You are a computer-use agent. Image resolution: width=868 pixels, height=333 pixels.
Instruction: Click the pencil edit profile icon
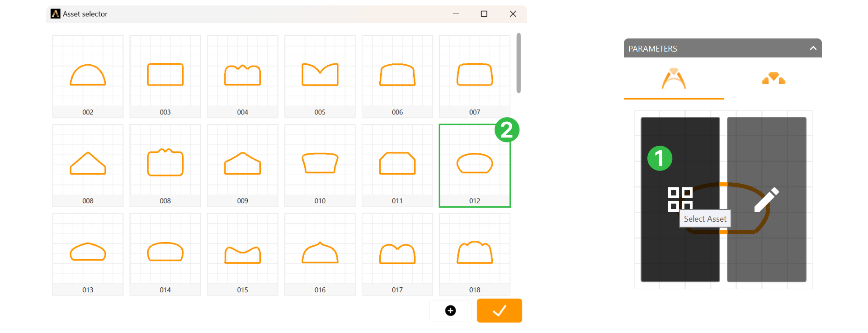click(766, 199)
